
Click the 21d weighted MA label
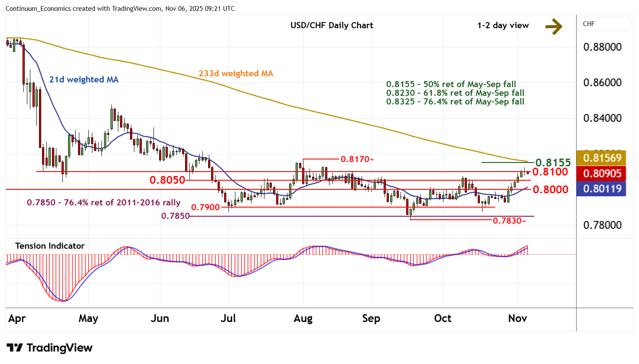pos(84,79)
